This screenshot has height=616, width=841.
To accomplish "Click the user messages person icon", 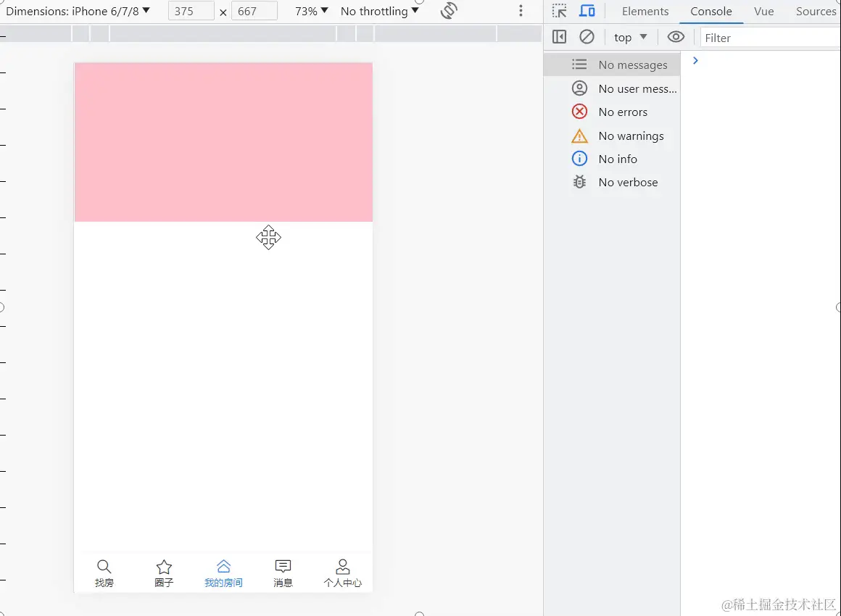I will (x=579, y=88).
